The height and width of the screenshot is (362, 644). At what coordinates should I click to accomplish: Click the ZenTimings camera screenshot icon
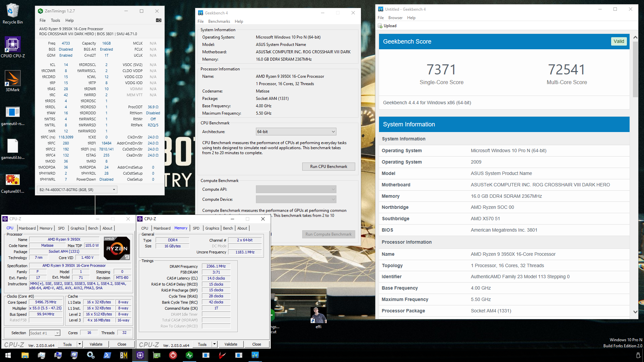point(159,20)
